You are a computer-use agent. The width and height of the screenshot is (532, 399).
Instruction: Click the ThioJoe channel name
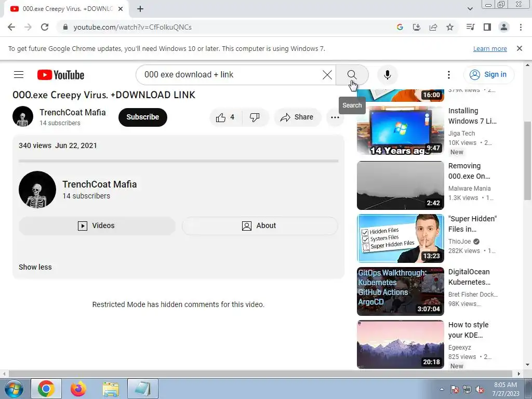coord(459,242)
